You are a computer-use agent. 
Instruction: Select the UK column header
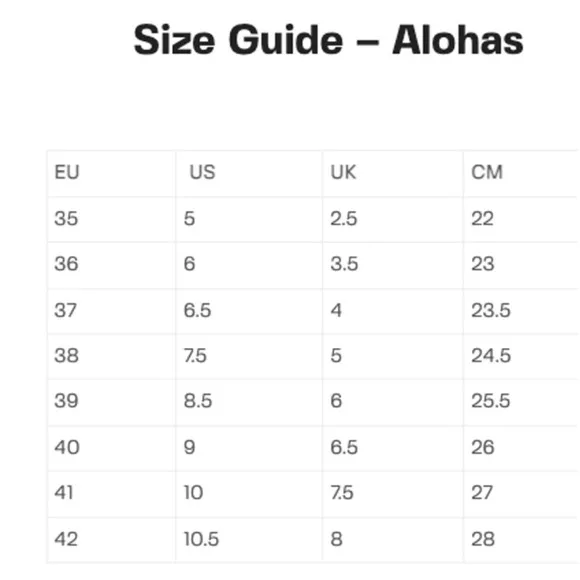[x=392, y=173]
